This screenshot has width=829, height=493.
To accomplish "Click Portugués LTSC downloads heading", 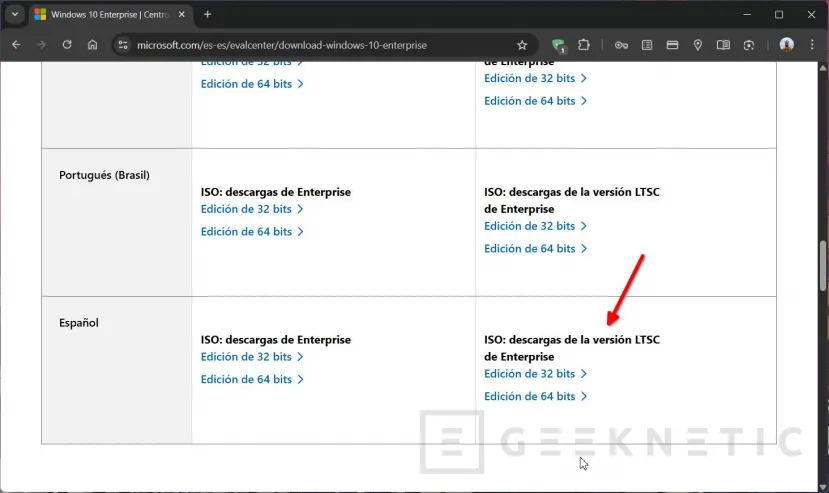I will (x=572, y=200).
